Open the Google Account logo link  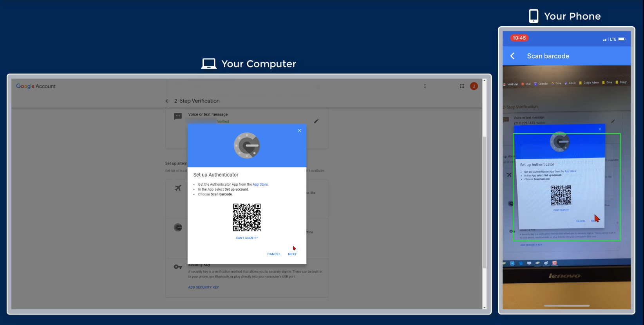[x=36, y=86]
